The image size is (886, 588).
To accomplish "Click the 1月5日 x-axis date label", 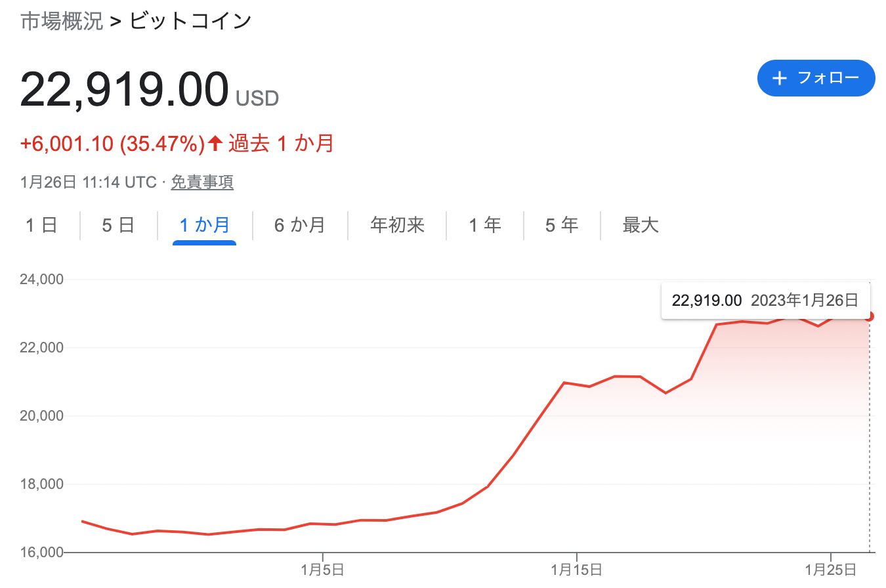I will [323, 570].
